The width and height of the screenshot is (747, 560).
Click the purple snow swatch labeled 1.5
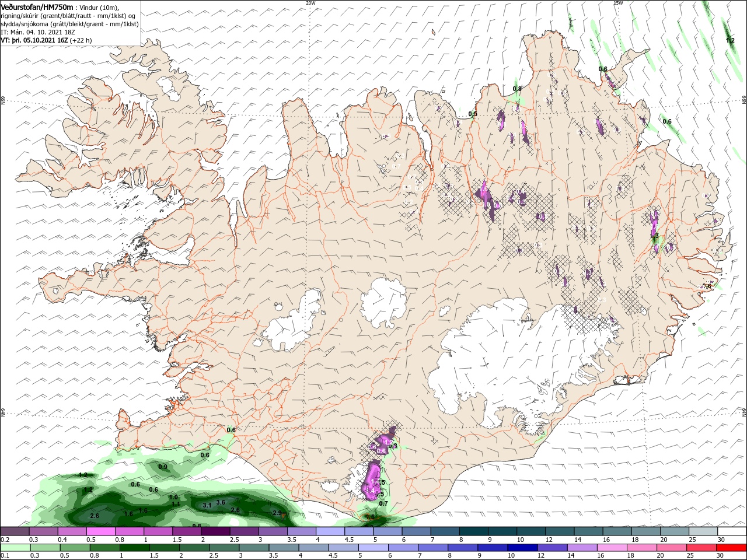coord(187,531)
